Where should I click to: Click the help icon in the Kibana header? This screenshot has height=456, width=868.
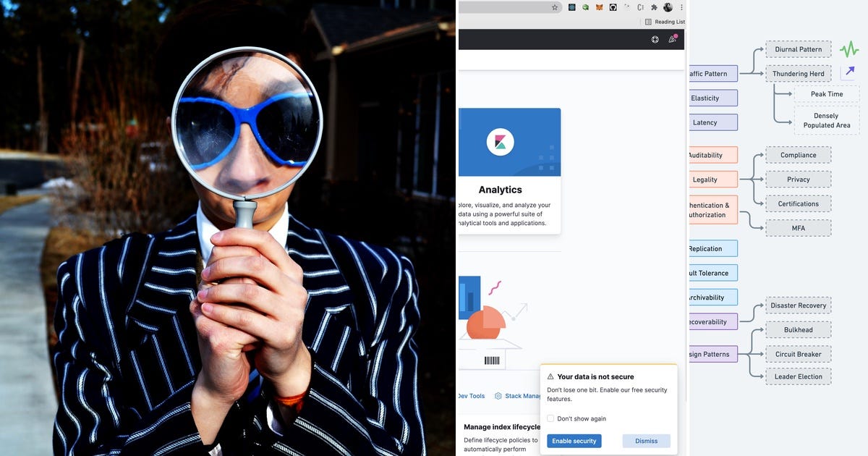click(x=655, y=39)
